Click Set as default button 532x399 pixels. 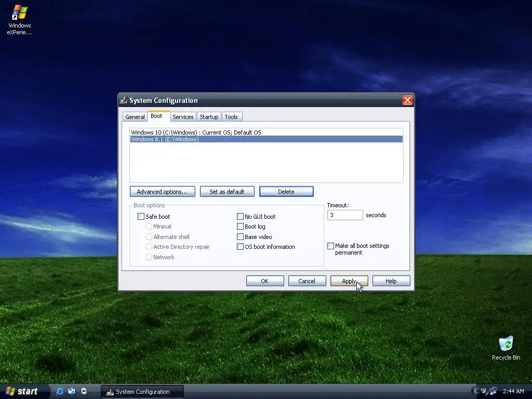[x=227, y=191]
